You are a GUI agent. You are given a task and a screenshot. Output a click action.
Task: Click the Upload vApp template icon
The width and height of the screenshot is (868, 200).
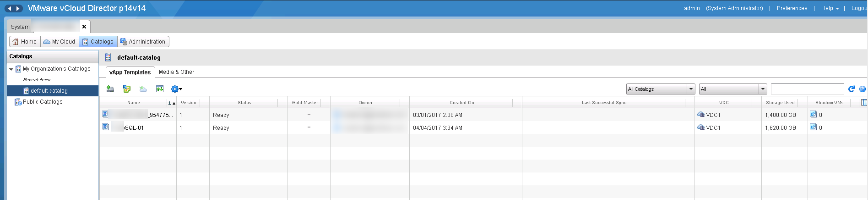point(110,89)
